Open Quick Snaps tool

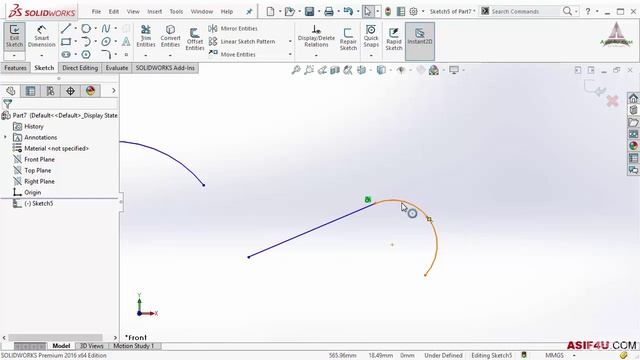[x=371, y=36]
